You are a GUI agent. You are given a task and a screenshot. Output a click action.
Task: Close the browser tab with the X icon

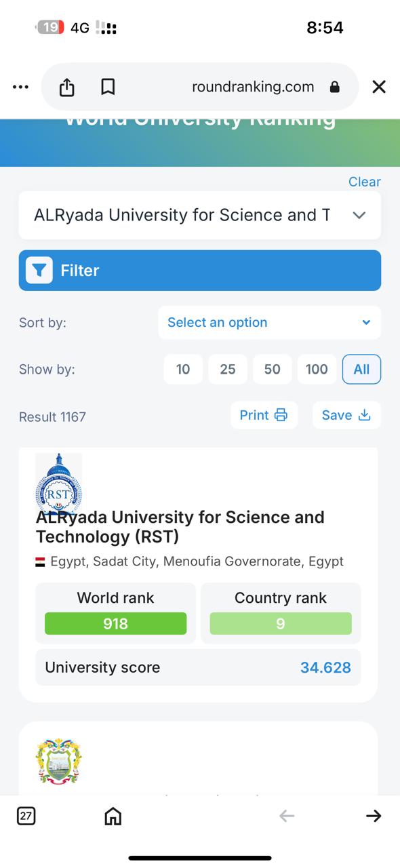pos(379,87)
